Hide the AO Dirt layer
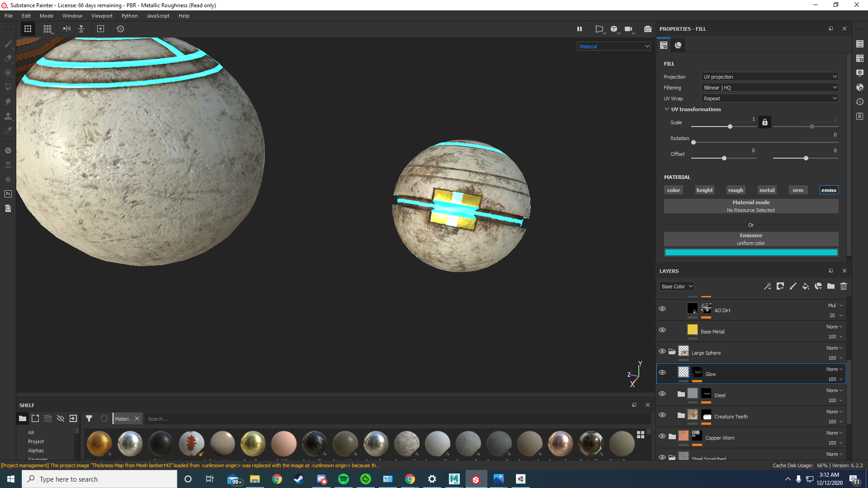The image size is (868, 488). coord(662,309)
